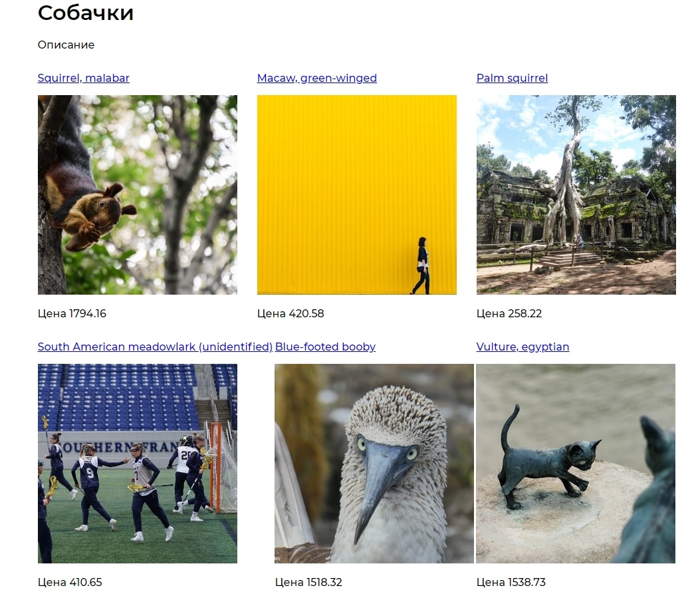Viewport: 700px width, 598px height.
Task: Click the lacrosse players stadium photo
Action: [x=138, y=464]
